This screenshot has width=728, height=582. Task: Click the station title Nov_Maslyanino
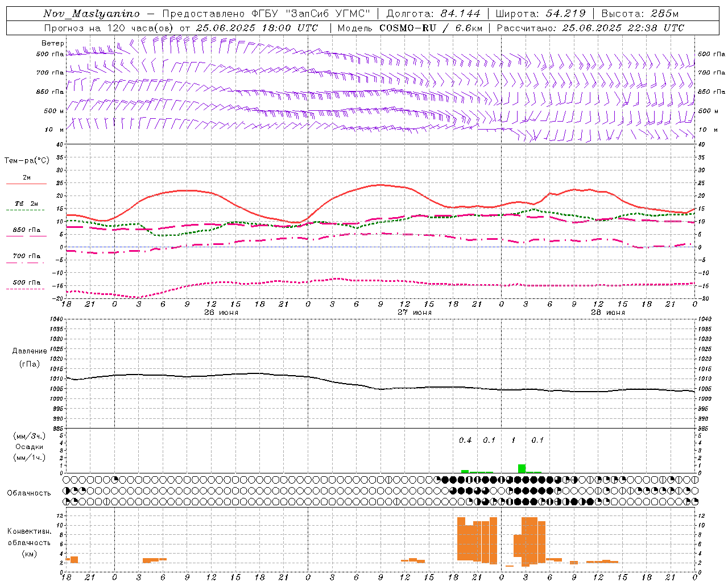point(92,14)
